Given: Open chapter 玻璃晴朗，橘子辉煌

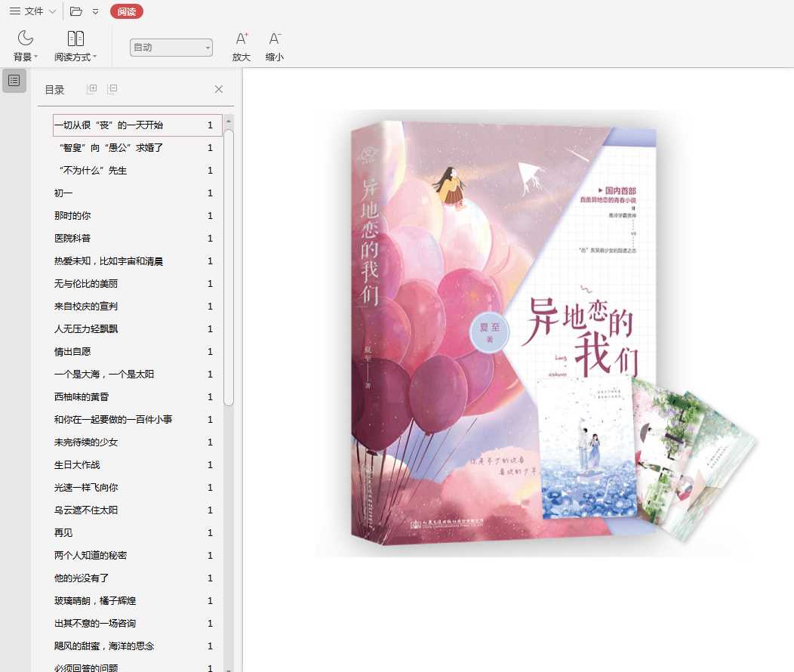Looking at the screenshot, I should pyautogui.click(x=137, y=601).
